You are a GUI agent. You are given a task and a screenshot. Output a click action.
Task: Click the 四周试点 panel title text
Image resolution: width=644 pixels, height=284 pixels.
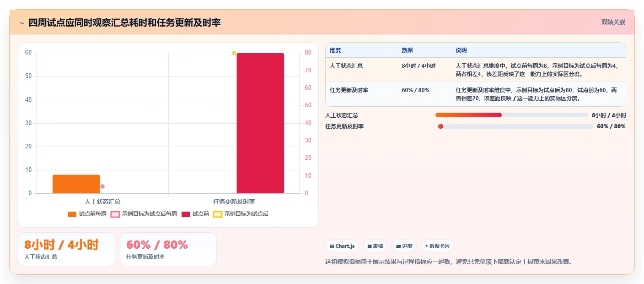click(124, 22)
